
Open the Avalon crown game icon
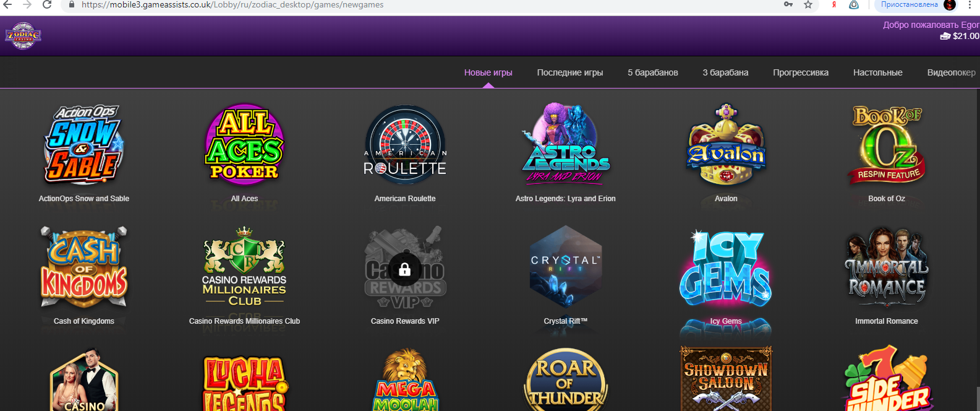point(726,144)
